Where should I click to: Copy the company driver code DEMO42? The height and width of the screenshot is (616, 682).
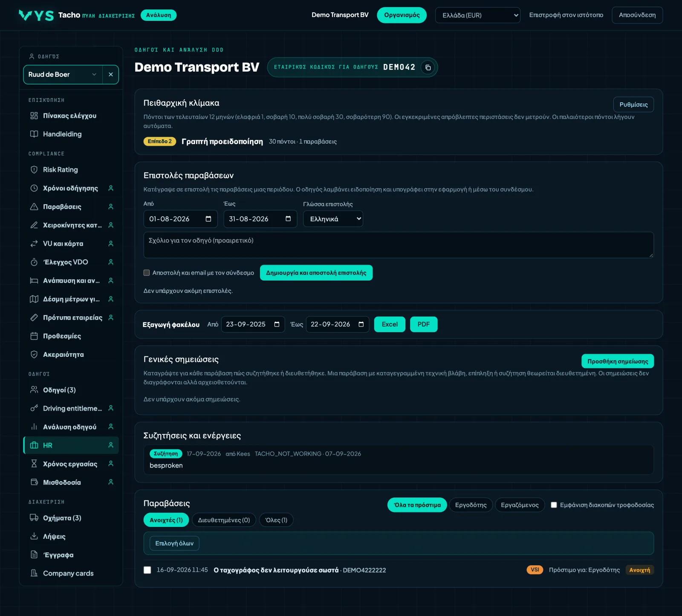click(428, 67)
